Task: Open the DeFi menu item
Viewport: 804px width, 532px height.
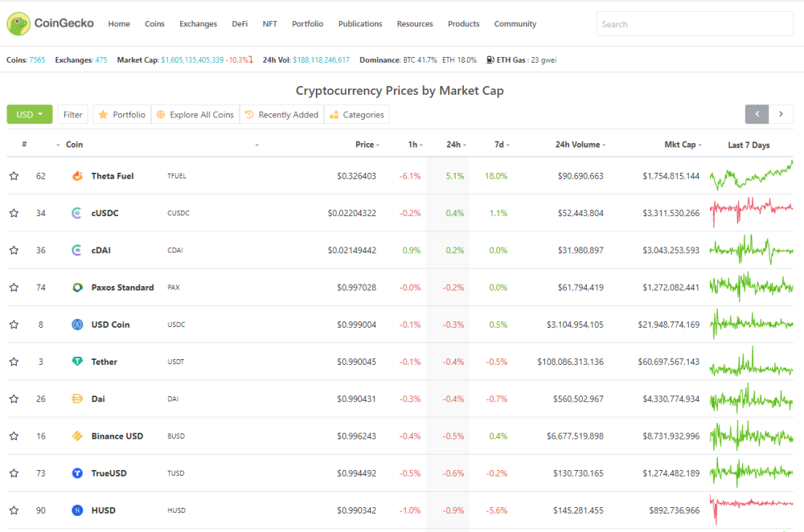Action: pyautogui.click(x=240, y=23)
